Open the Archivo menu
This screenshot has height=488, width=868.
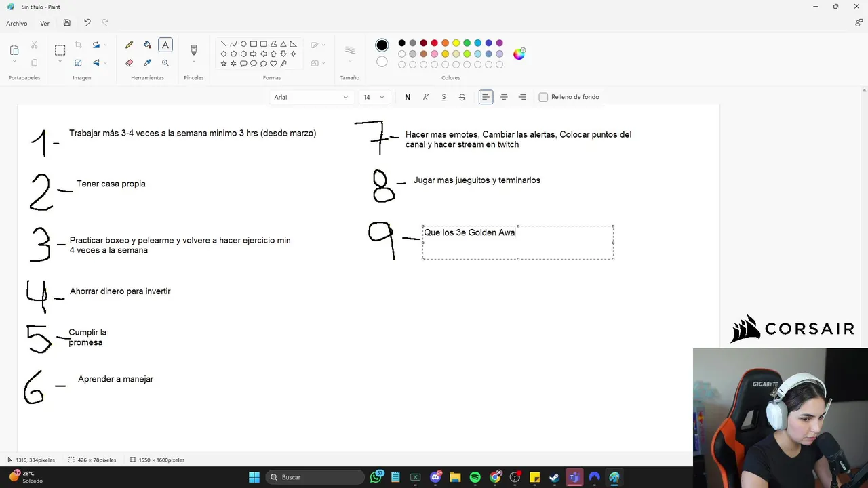click(17, 23)
